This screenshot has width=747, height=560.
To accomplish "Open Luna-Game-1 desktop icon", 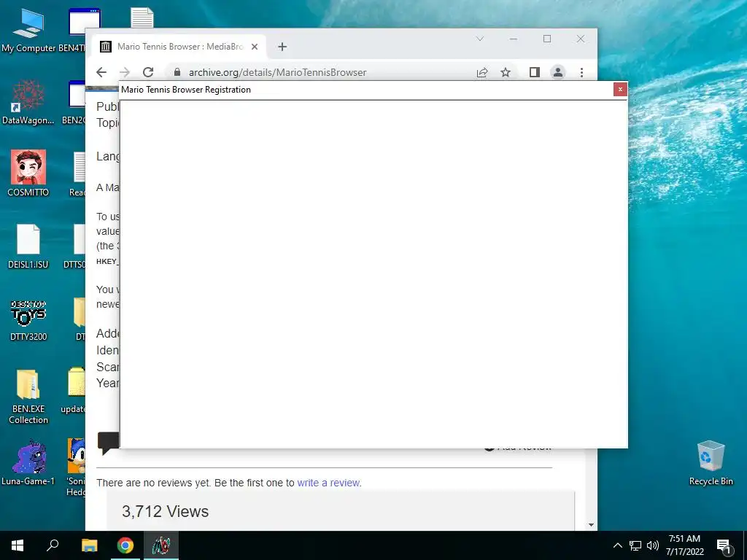I will [x=28, y=463].
